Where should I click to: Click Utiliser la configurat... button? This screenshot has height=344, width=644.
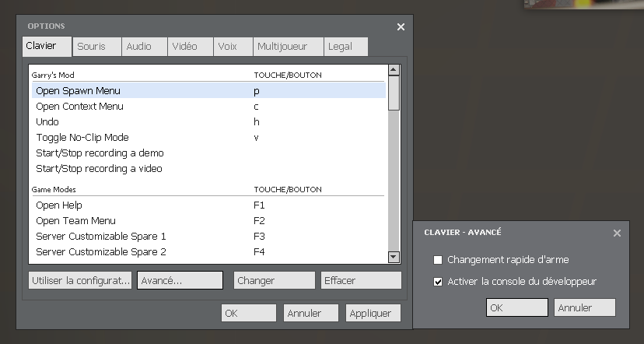[80, 280]
